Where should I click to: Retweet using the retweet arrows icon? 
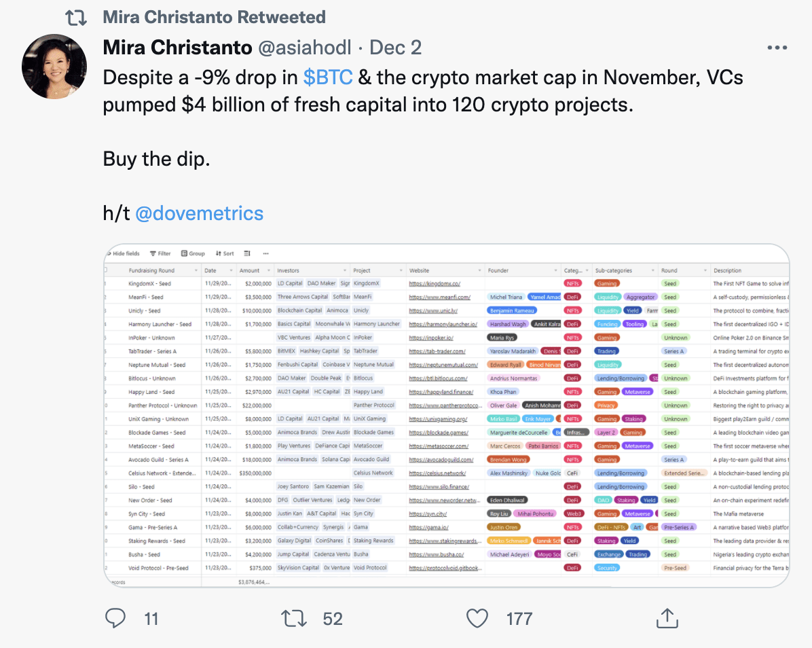tap(293, 619)
